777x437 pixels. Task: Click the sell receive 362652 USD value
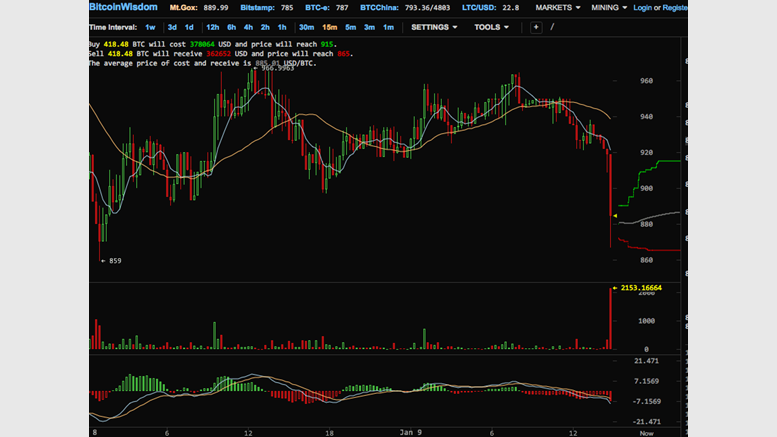click(x=219, y=54)
